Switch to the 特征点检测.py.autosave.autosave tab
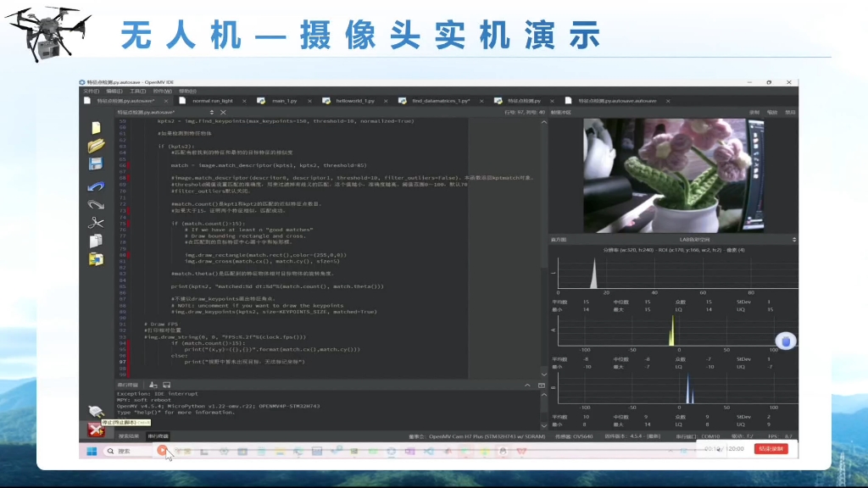 coord(617,101)
